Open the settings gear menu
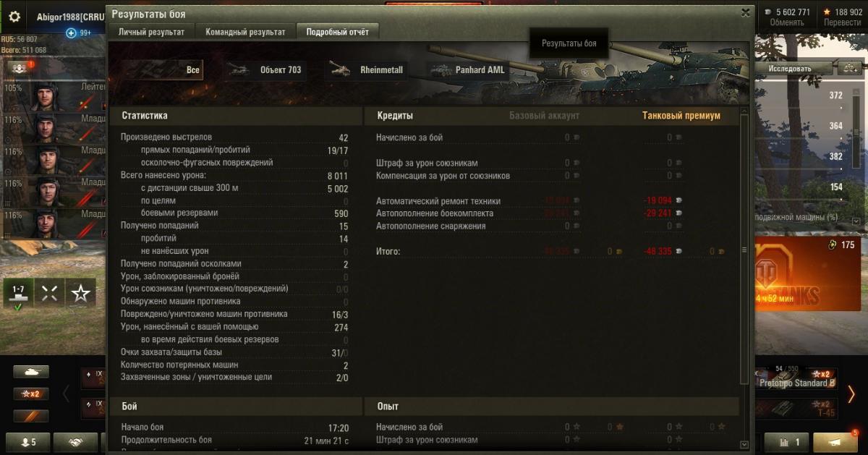Viewport: 868px width, 455px height. pyautogui.click(x=14, y=17)
